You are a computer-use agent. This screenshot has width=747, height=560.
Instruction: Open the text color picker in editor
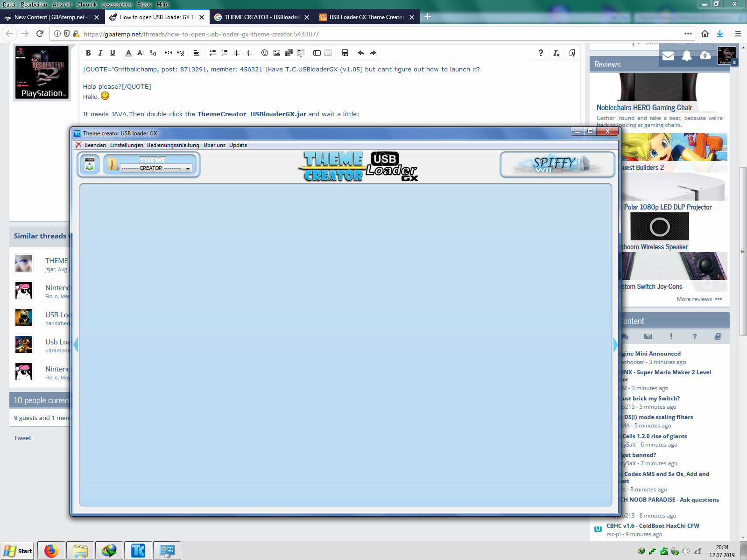[128, 53]
